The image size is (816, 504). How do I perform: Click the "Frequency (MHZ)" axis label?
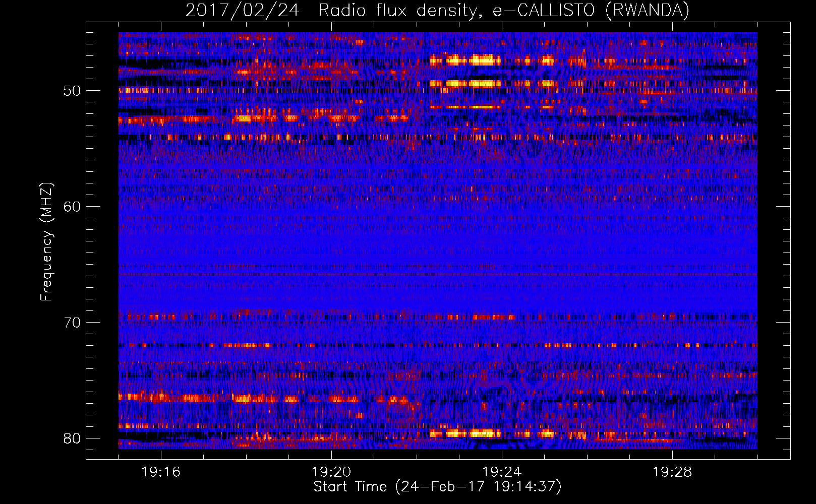click(x=46, y=242)
